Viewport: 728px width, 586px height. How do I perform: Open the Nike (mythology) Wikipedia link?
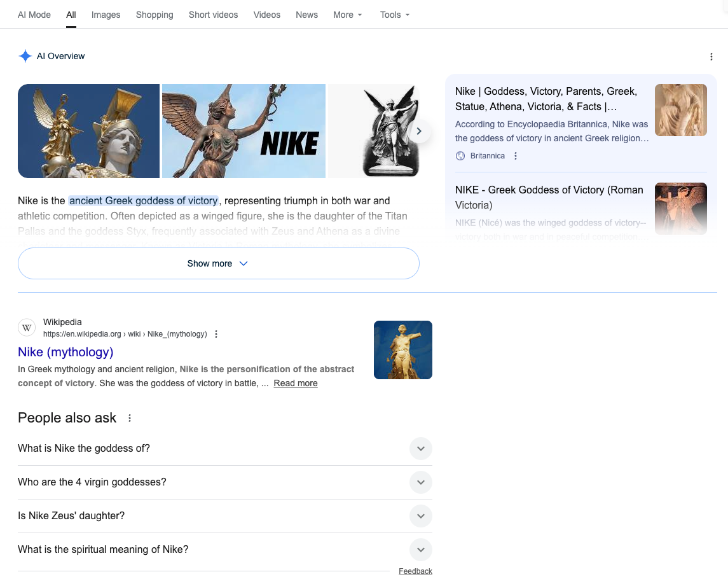[65, 352]
